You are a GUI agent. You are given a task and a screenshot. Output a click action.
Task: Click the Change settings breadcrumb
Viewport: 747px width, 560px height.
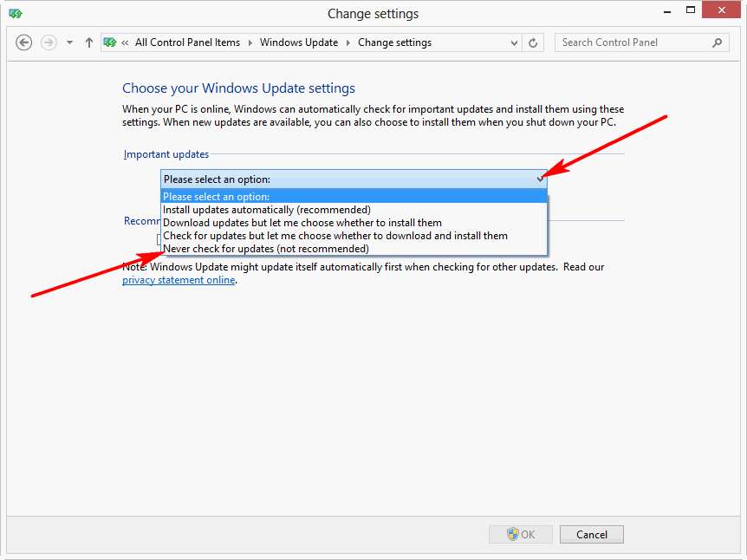pos(394,42)
